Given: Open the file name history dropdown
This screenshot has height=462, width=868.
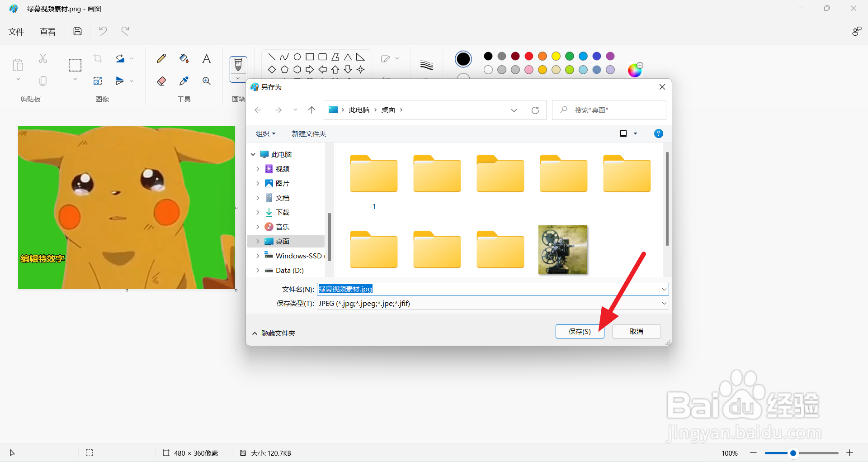Looking at the screenshot, I should click(664, 289).
